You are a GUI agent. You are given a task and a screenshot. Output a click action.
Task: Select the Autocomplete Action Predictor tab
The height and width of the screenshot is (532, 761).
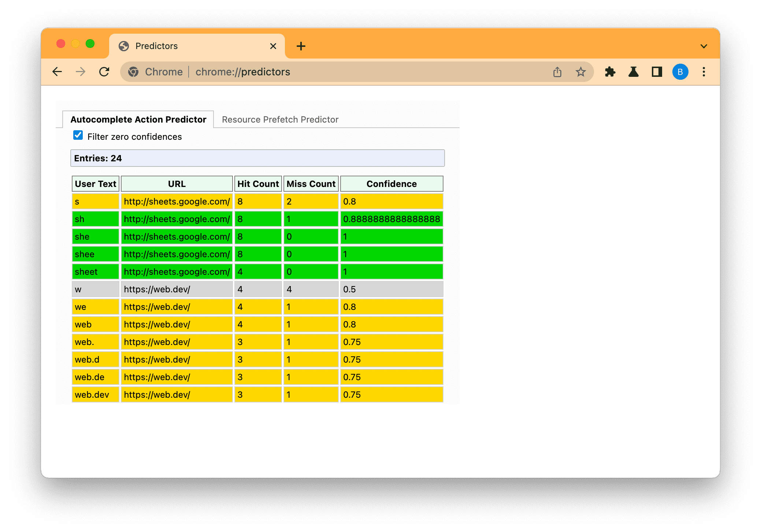(138, 120)
